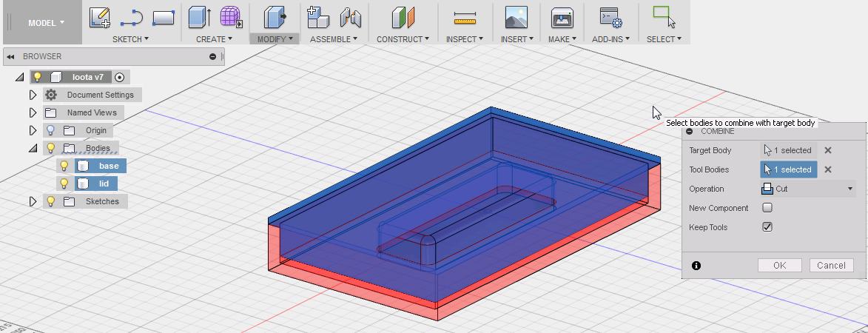Expand the Named Views node

click(33, 112)
